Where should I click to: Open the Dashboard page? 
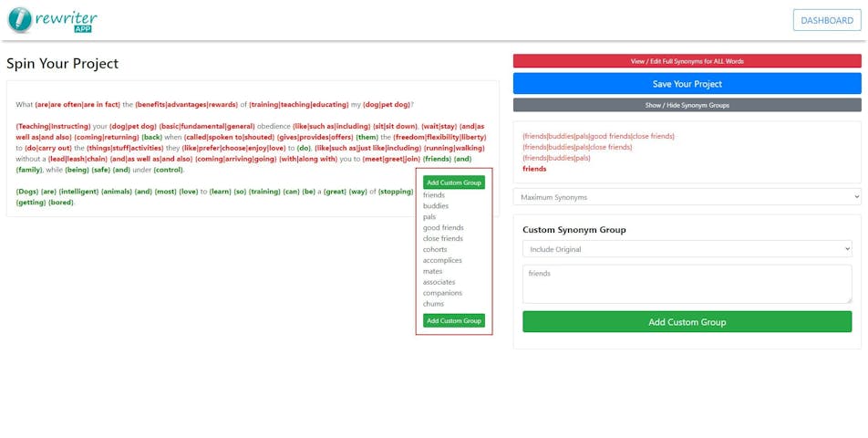pos(826,20)
